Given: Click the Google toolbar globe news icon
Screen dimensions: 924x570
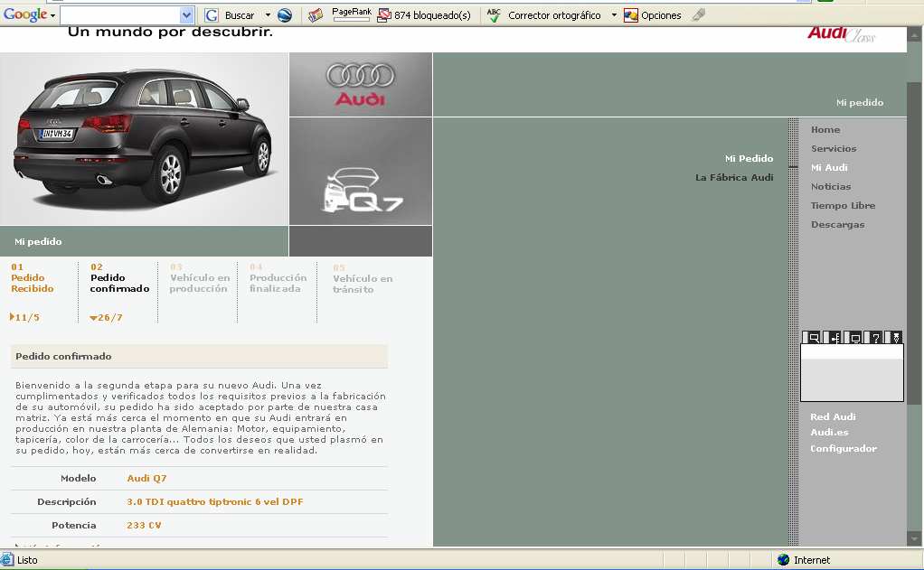Looking at the screenshot, I should [x=285, y=15].
